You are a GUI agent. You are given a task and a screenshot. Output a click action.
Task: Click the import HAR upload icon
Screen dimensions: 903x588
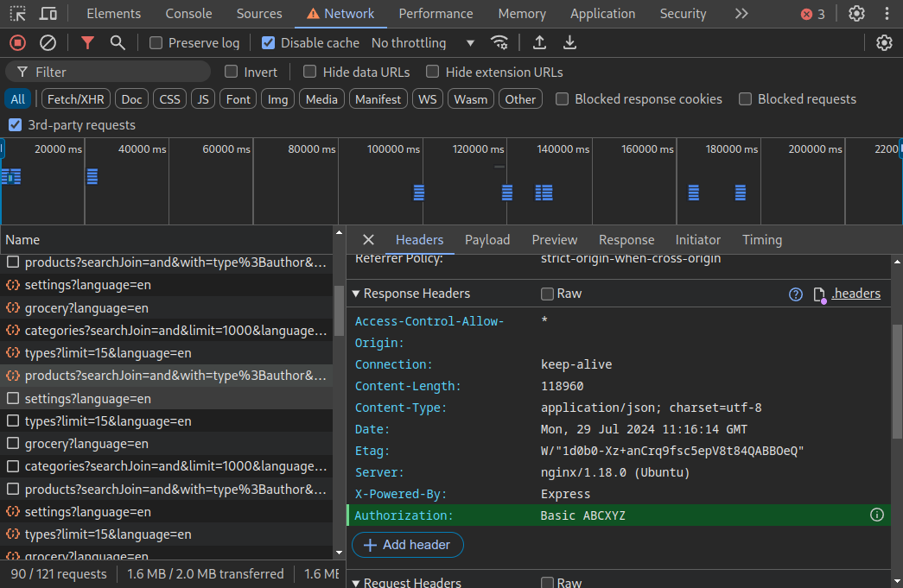(x=539, y=42)
